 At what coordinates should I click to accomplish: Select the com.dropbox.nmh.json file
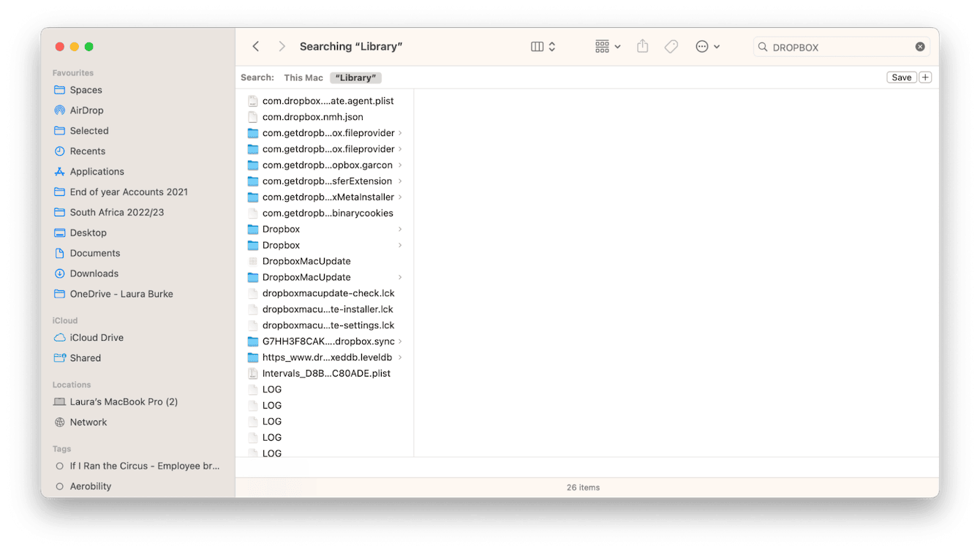point(312,116)
